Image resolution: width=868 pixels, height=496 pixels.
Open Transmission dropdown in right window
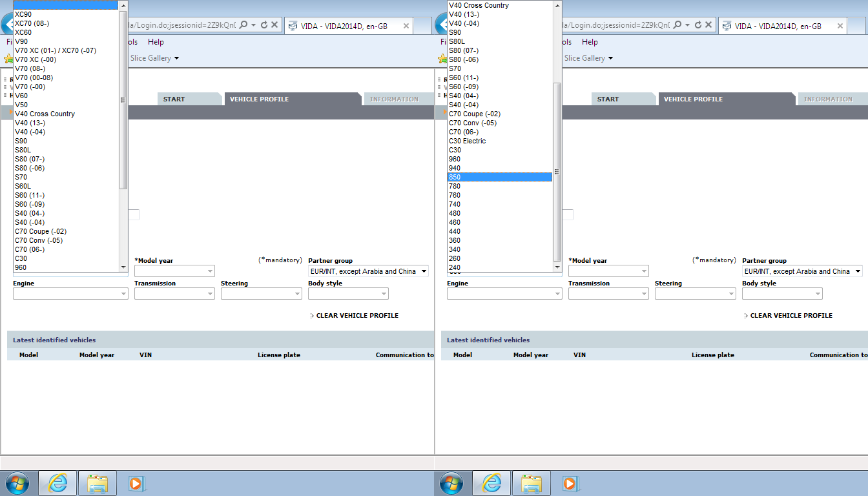click(x=608, y=294)
